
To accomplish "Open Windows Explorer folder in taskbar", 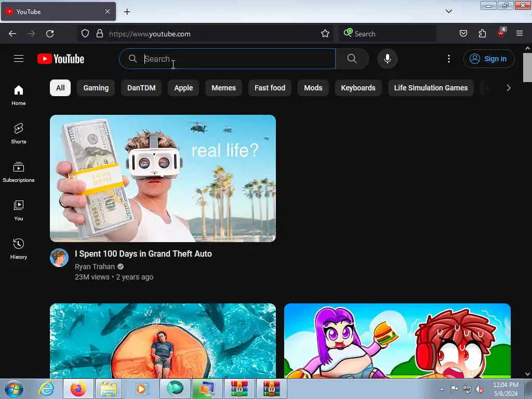I will pyautogui.click(x=109, y=389).
